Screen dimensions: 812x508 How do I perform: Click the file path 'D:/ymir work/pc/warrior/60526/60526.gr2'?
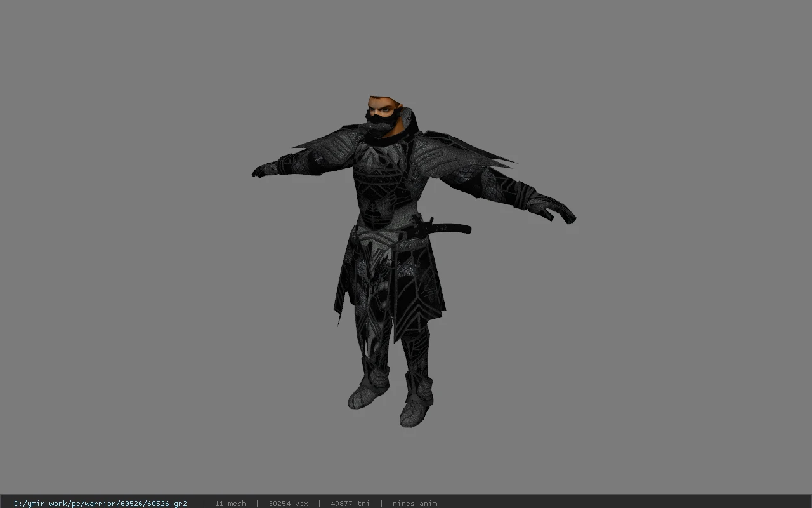(x=100, y=504)
